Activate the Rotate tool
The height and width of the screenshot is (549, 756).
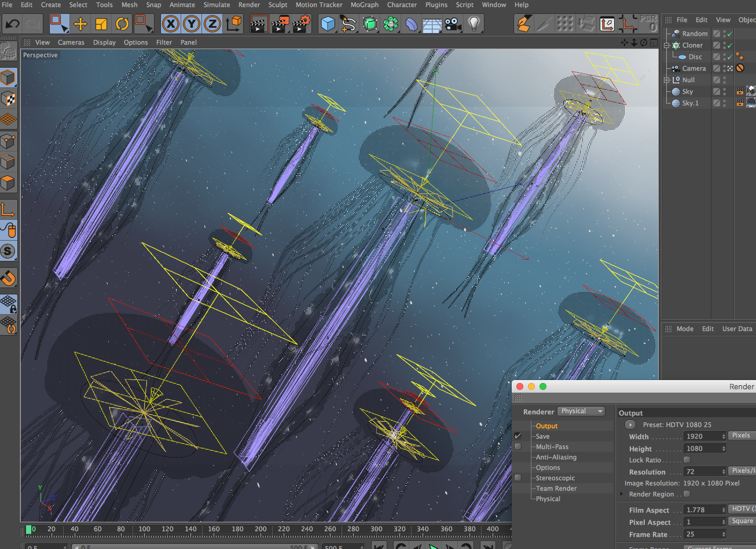(122, 24)
